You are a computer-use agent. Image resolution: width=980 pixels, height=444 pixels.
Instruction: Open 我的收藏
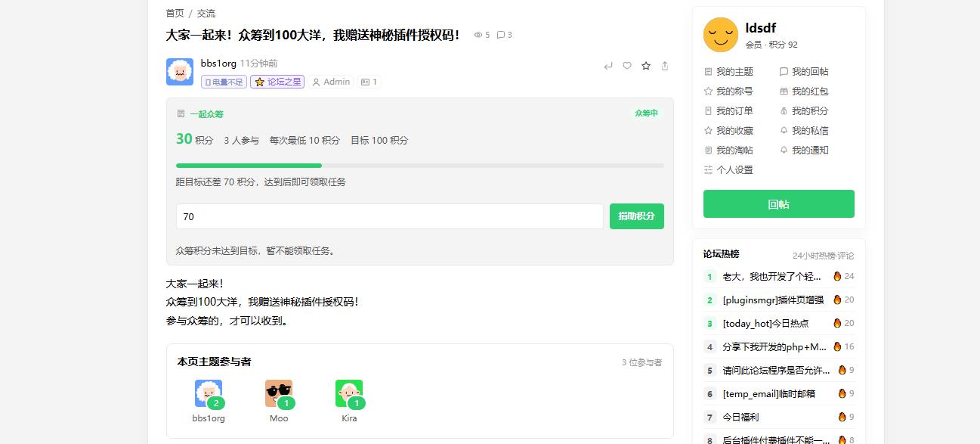coord(728,131)
